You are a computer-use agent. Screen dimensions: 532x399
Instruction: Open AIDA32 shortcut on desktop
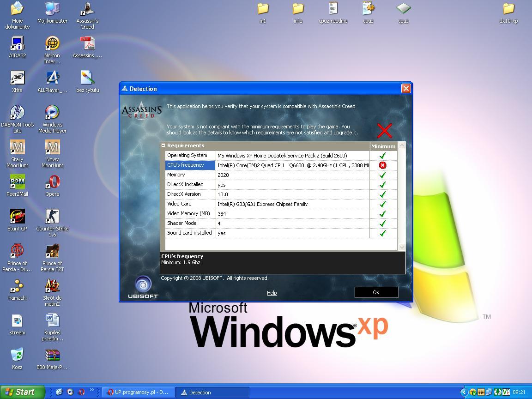click(17, 47)
